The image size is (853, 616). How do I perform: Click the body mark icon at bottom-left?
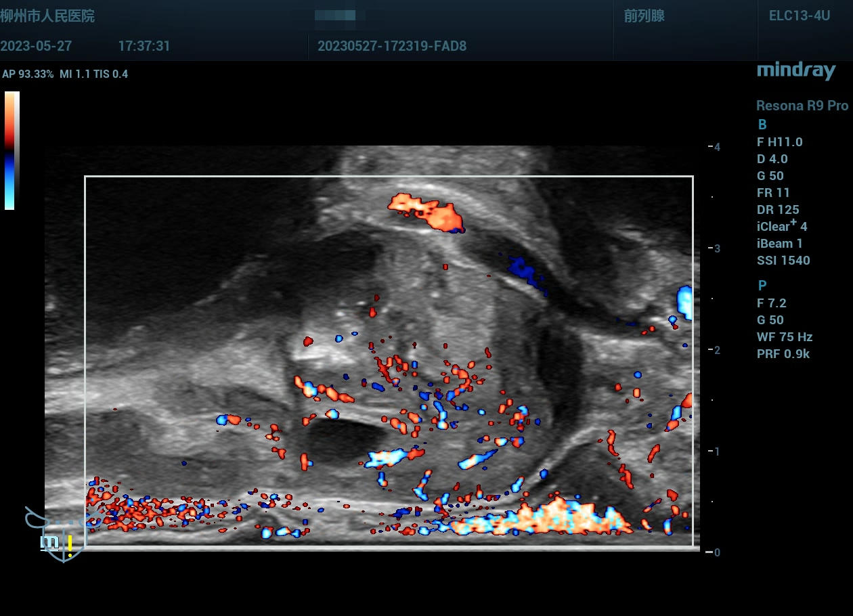point(60,534)
